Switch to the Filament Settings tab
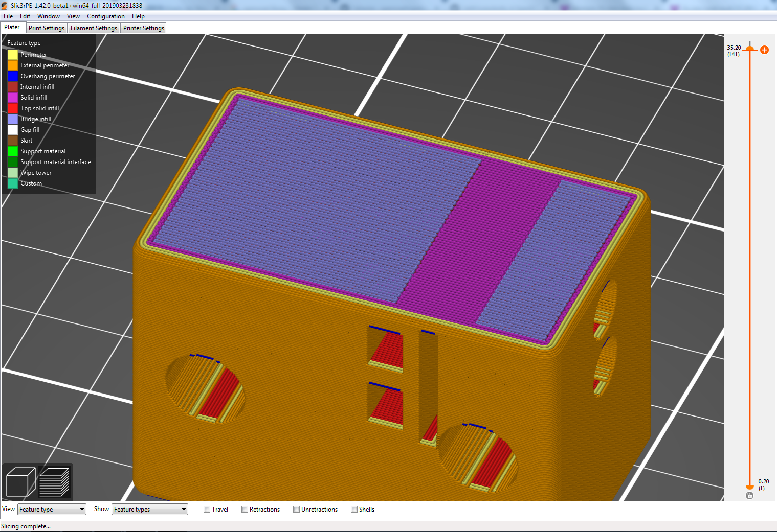This screenshot has width=777, height=532. [94, 28]
